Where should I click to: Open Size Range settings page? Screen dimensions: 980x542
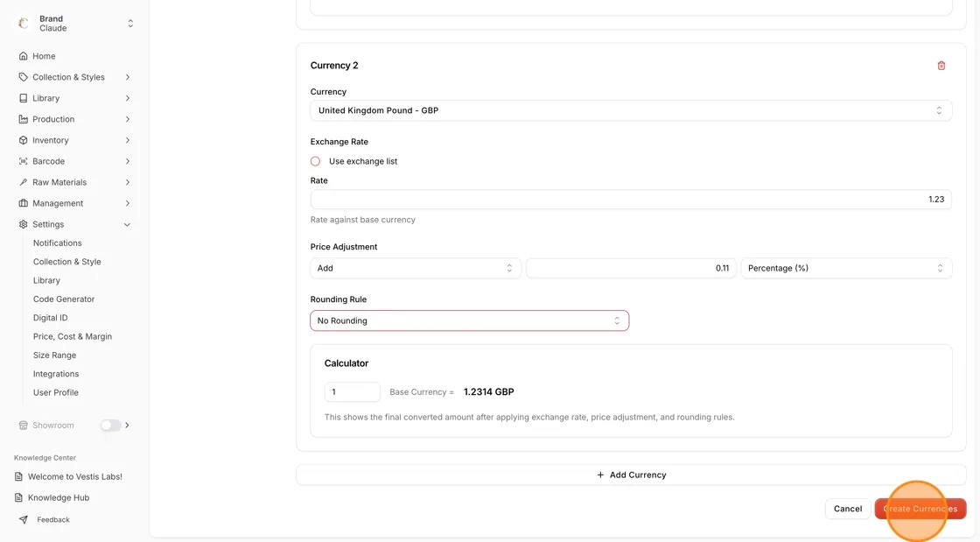54,355
